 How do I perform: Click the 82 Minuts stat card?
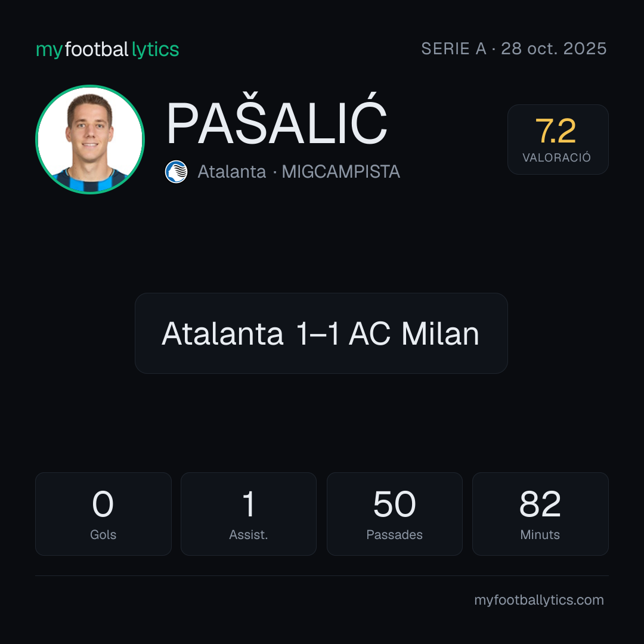pos(540,514)
